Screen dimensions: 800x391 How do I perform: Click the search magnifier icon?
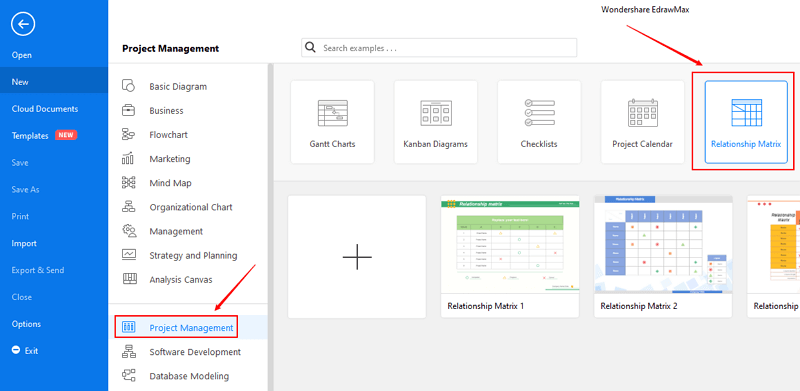310,47
